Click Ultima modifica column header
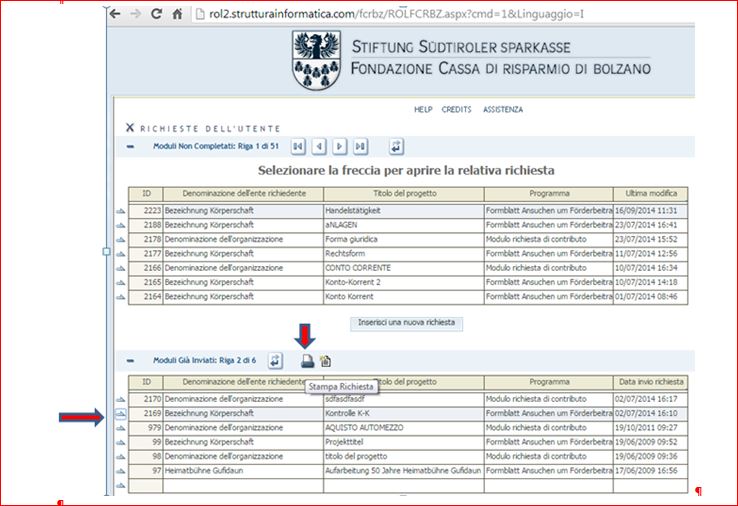Image resolution: width=738 pixels, height=506 pixels. [650, 193]
